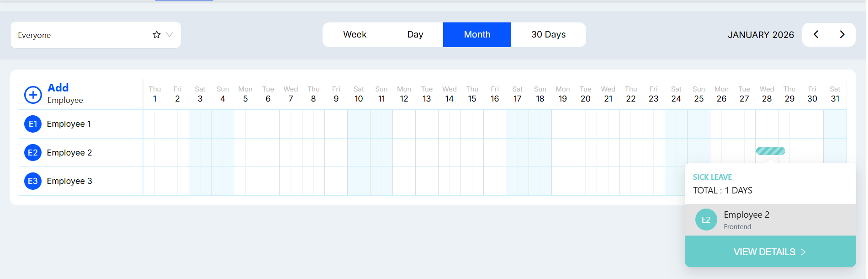Click the Employee 3 name

(x=69, y=181)
